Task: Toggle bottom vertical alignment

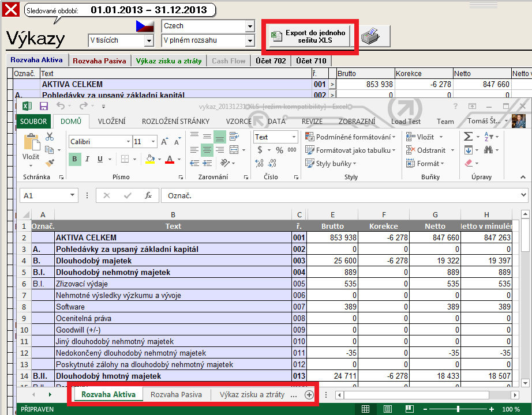Action: point(220,137)
